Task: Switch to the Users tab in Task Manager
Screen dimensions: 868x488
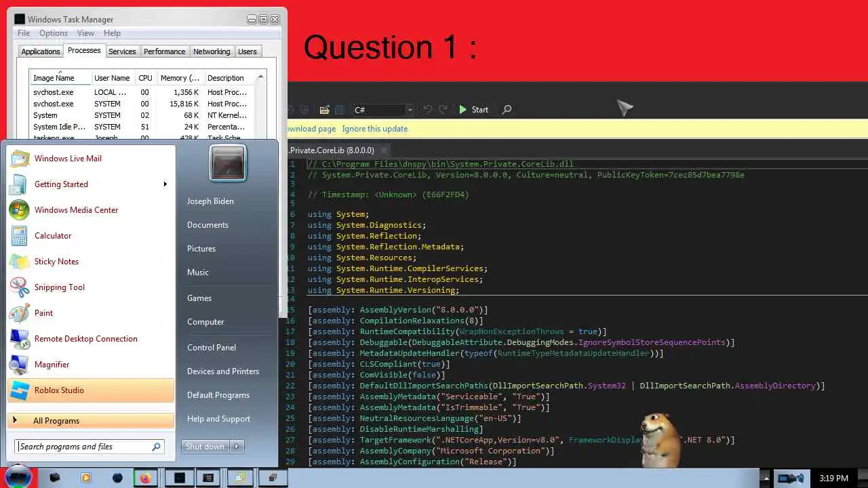Action: [248, 52]
